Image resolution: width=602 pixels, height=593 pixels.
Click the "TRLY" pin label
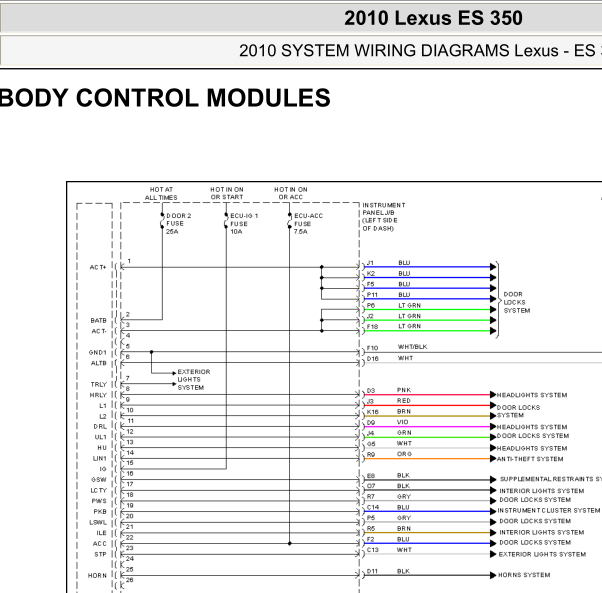click(x=98, y=384)
